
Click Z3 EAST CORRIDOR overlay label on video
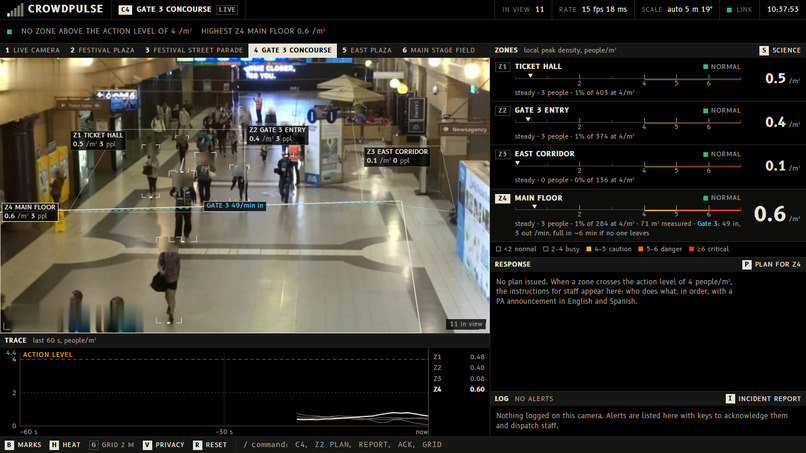pos(397,156)
